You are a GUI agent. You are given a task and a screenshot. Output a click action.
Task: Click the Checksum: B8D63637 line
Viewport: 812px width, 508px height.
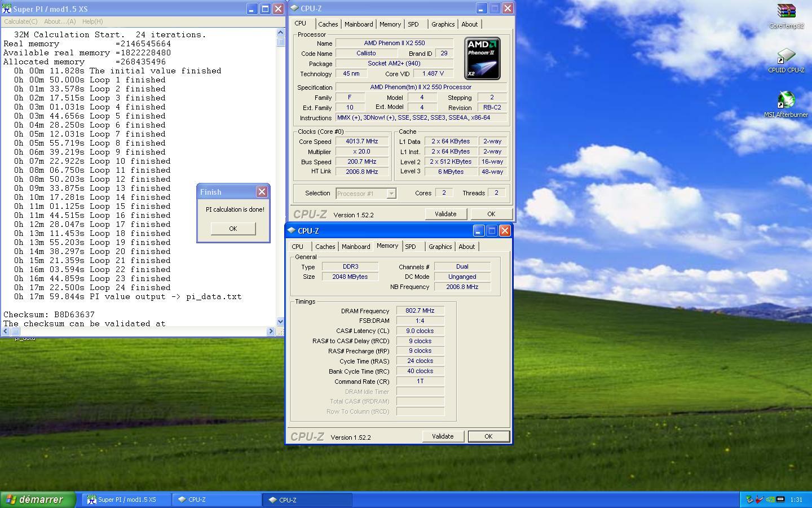point(49,314)
